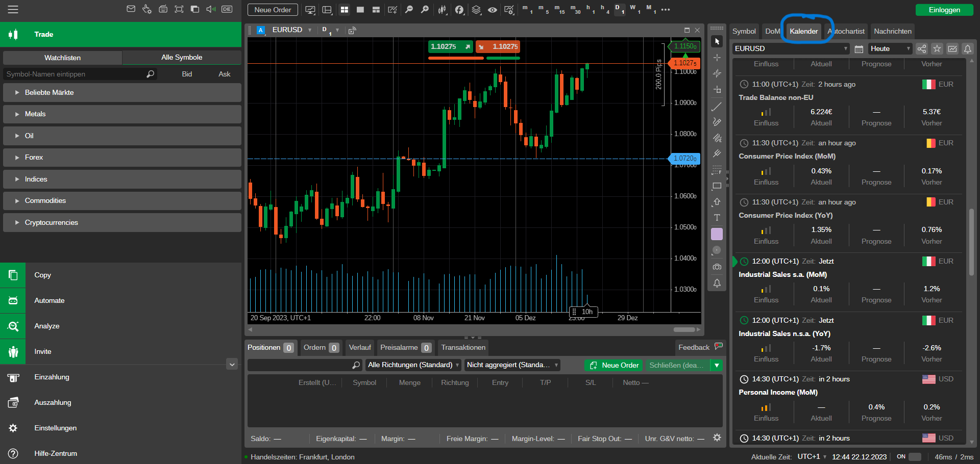Create a price alert via the bell icon
This screenshot has height=464, width=980.
717,283
